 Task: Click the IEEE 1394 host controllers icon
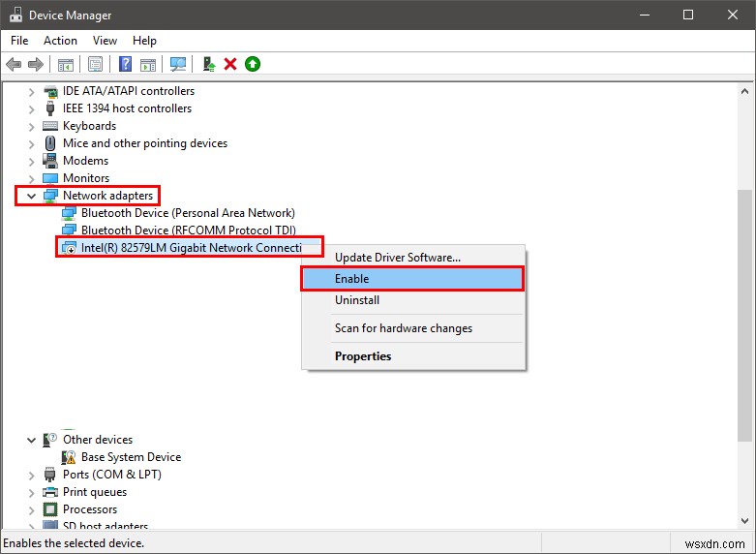[50, 108]
